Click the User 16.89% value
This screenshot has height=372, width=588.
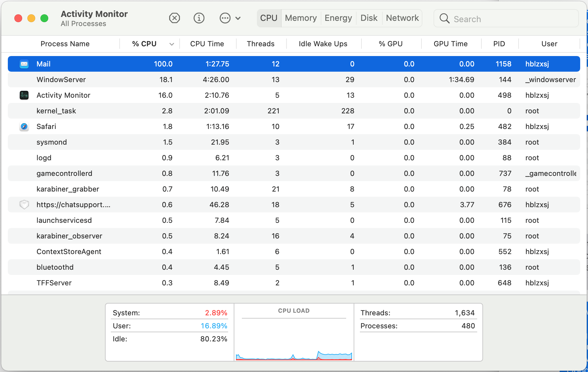tap(214, 326)
